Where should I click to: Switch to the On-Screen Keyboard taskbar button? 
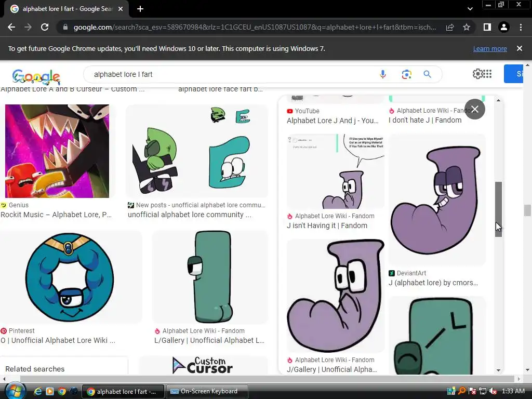click(x=207, y=391)
